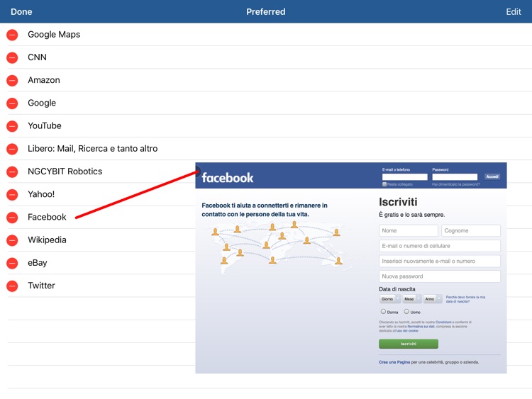This screenshot has width=532, height=399.
Task: Open the Wikipedia bookmark entry
Action: click(98, 240)
